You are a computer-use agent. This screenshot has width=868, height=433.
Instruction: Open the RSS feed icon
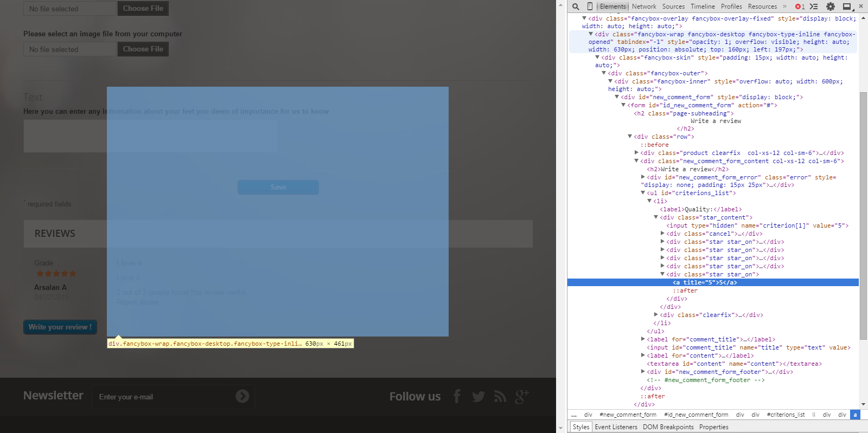point(500,397)
